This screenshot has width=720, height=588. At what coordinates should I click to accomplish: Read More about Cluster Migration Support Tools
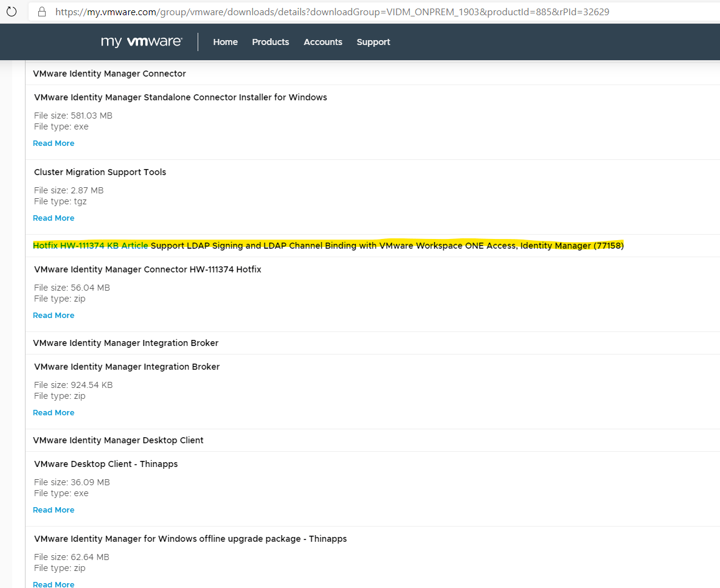(x=54, y=218)
